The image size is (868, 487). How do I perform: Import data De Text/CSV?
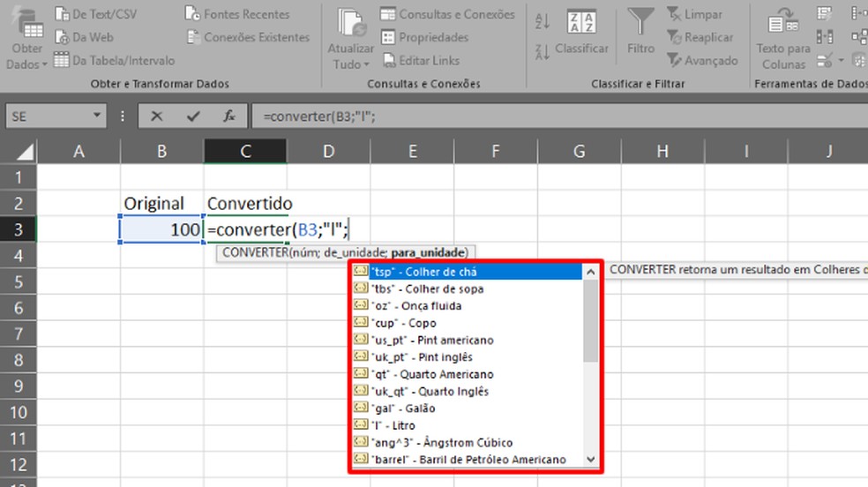point(96,14)
